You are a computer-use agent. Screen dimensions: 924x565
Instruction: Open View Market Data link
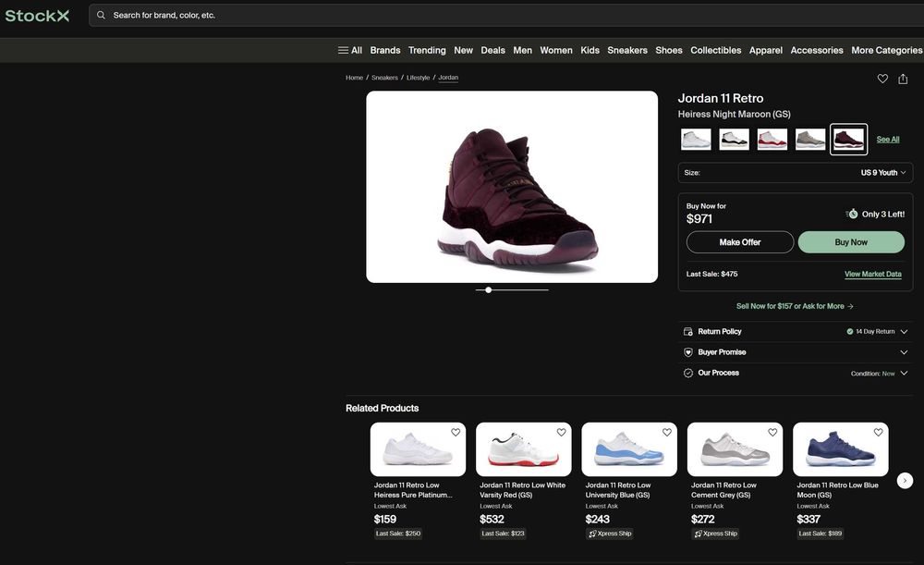click(873, 274)
